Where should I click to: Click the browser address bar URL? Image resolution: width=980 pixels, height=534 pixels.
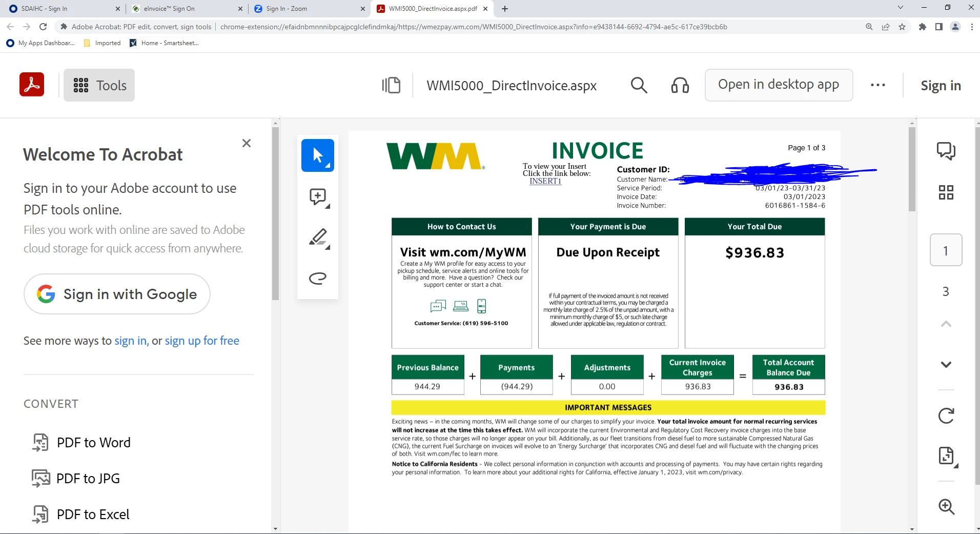click(474, 27)
